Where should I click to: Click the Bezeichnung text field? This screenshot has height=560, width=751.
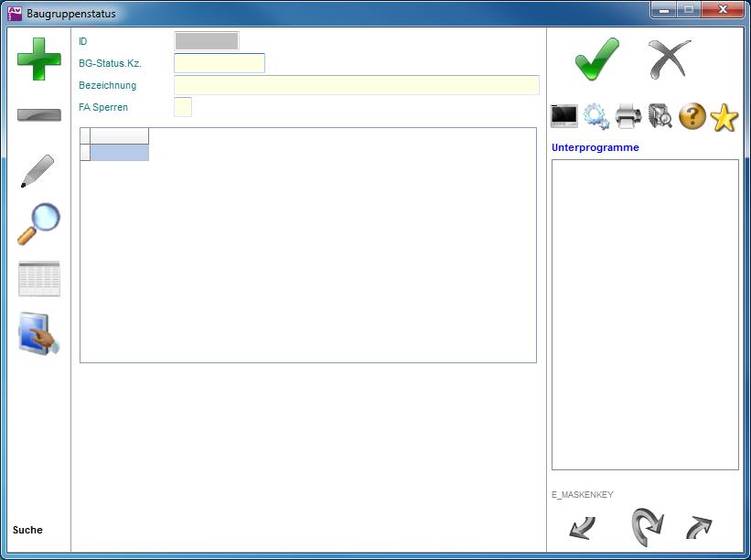[x=356, y=85]
